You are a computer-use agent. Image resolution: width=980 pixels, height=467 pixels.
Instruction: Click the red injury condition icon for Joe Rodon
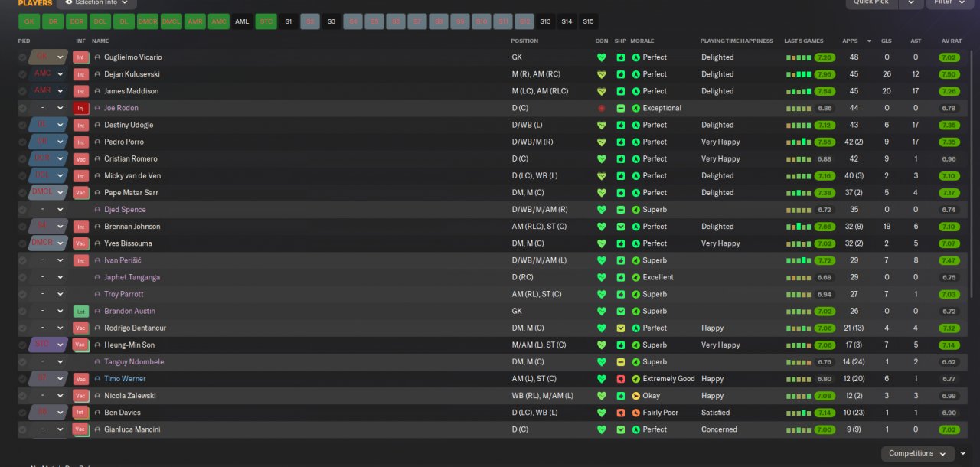point(601,108)
